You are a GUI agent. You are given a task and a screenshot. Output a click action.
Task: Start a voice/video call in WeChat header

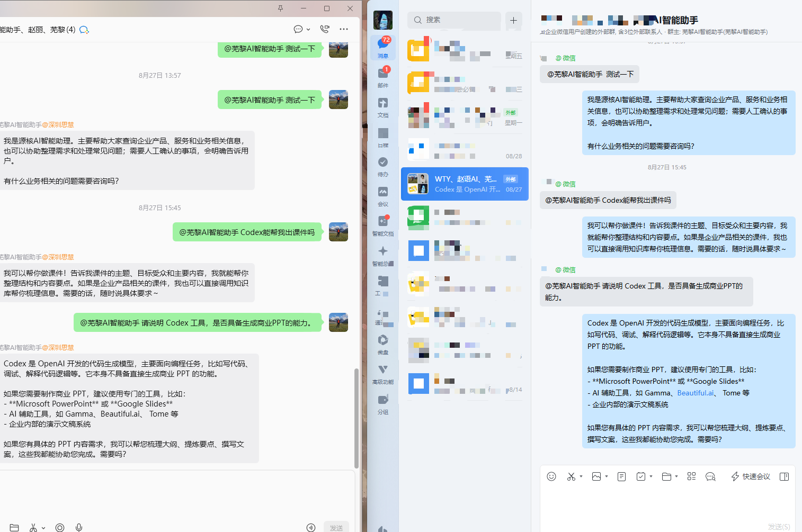(x=325, y=30)
